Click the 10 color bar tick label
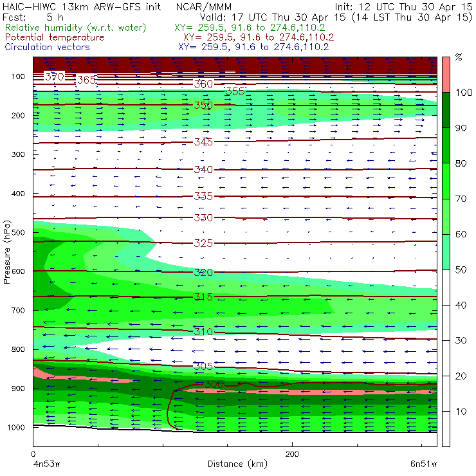This screenshot has width=476, height=476. [x=461, y=411]
